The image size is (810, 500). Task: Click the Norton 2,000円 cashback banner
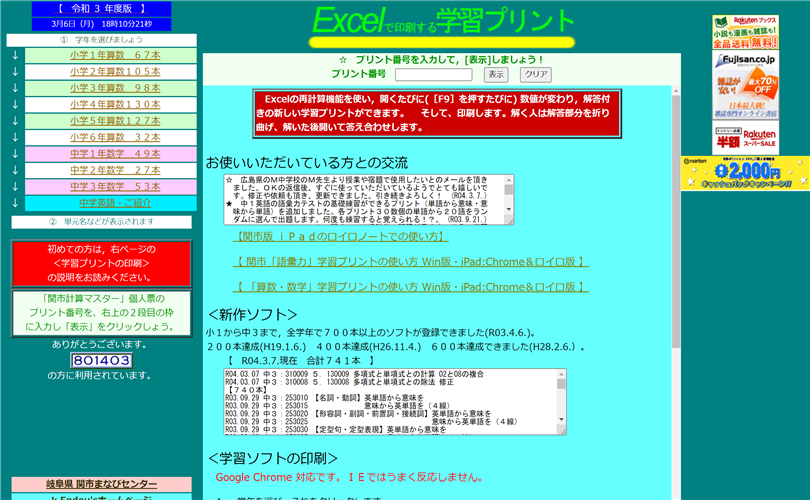745,173
